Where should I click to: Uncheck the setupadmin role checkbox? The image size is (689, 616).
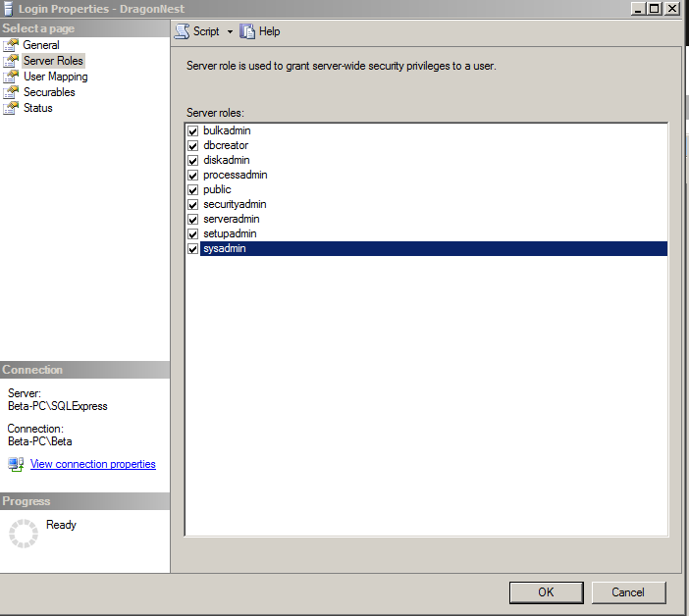(193, 234)
